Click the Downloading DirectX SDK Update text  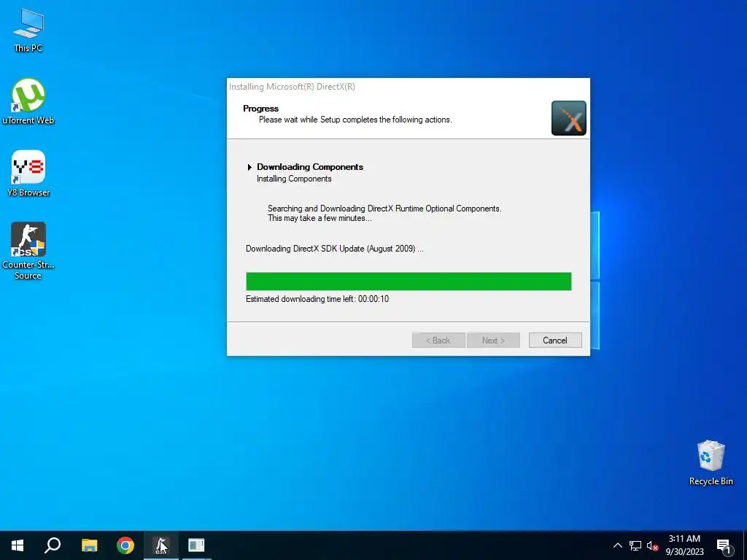click(x=334, y=249)
